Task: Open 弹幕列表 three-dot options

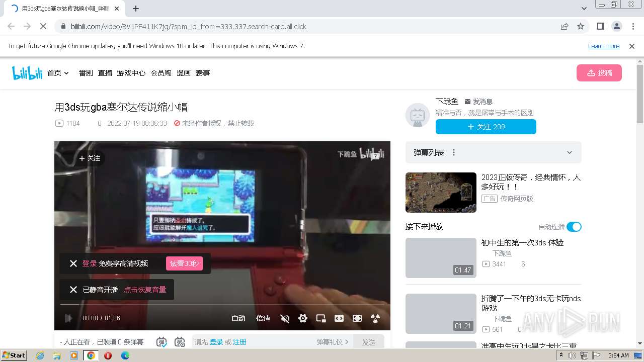Action: [x=453, y=152]
